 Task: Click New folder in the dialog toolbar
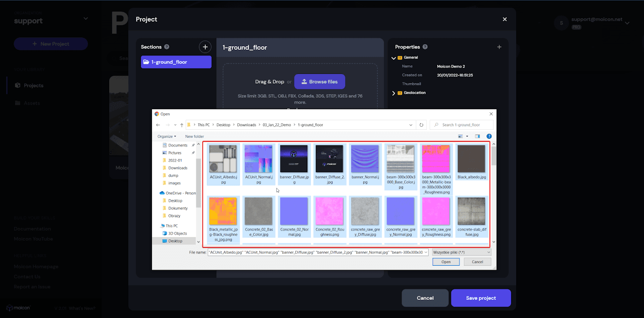click(x=194, y=136)
